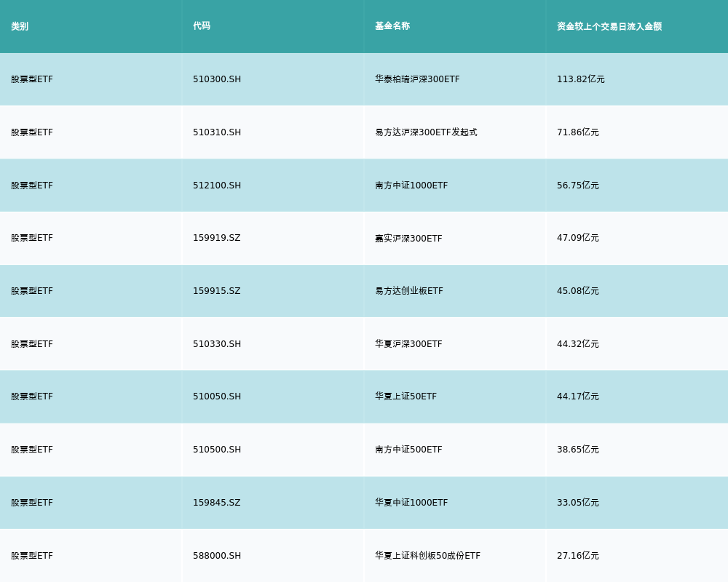Select code 588000.SH

tap(217, 556)
